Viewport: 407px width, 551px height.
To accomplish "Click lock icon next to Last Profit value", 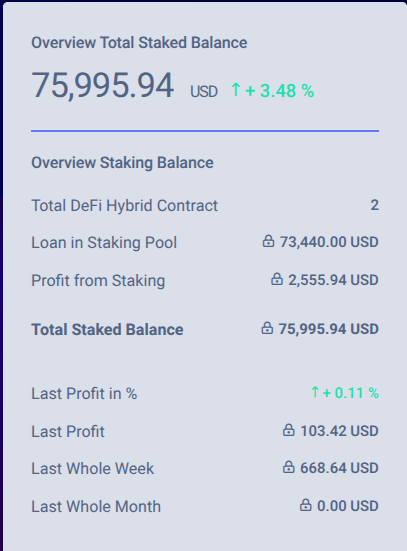I will tap(289, 430).
